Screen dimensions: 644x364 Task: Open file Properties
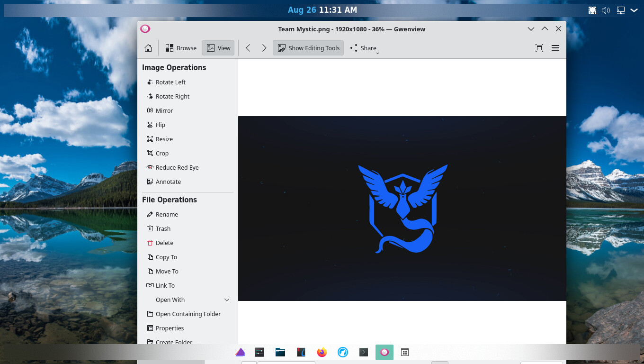(x=165, y=328)
